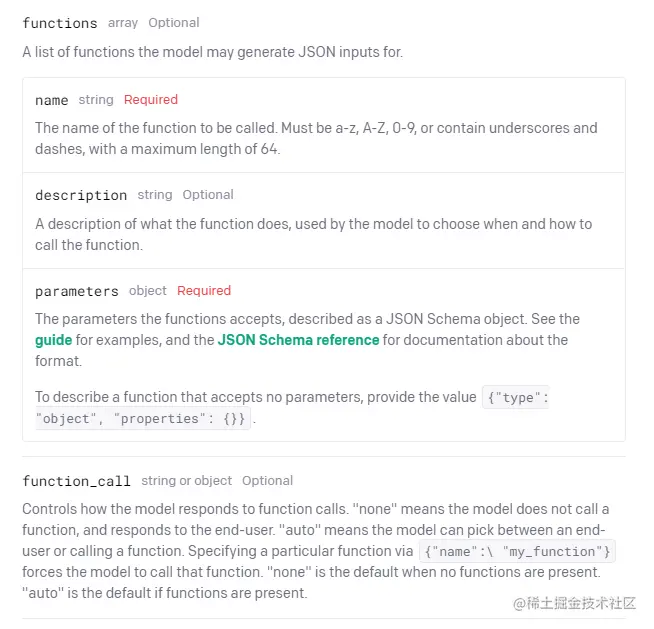Click the function_call parameter heading
Image resolution: width=654 pixels, height=629 pixels.
pyautogui.click(x=76, y=481)
